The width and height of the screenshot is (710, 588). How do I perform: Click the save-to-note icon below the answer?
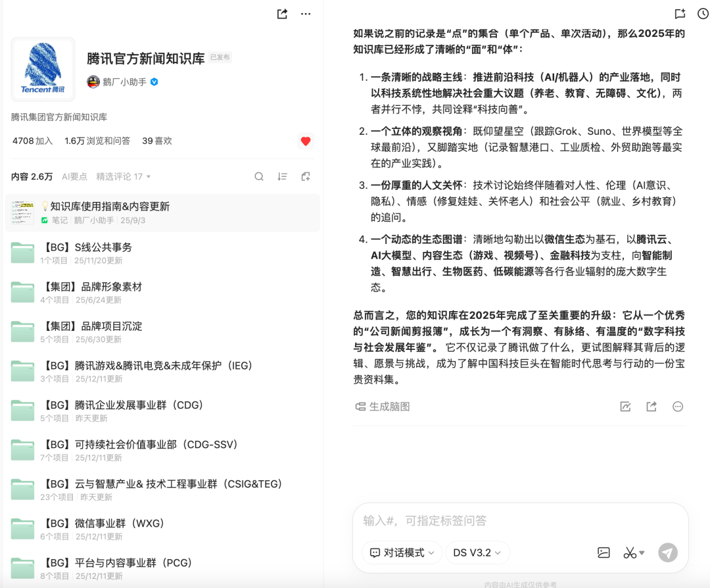click(625, 406)
